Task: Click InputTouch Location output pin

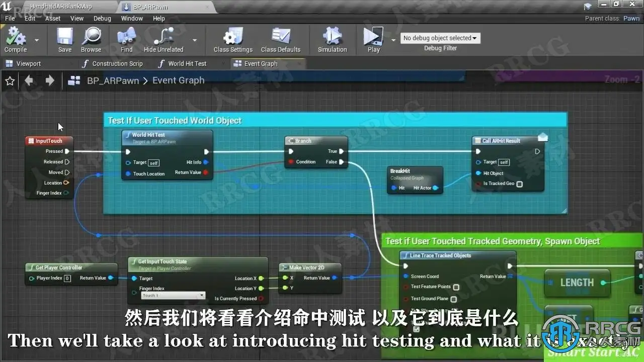Action: tap(66, 183)
